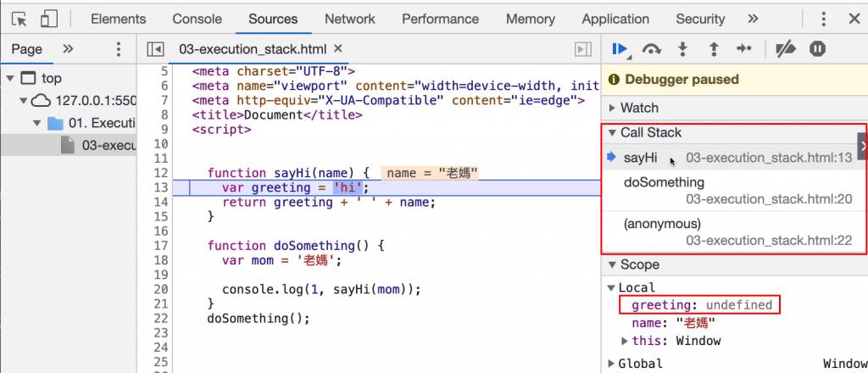Screen dimensions: 868x373
Task: Step into next function call
Action: 682,49
